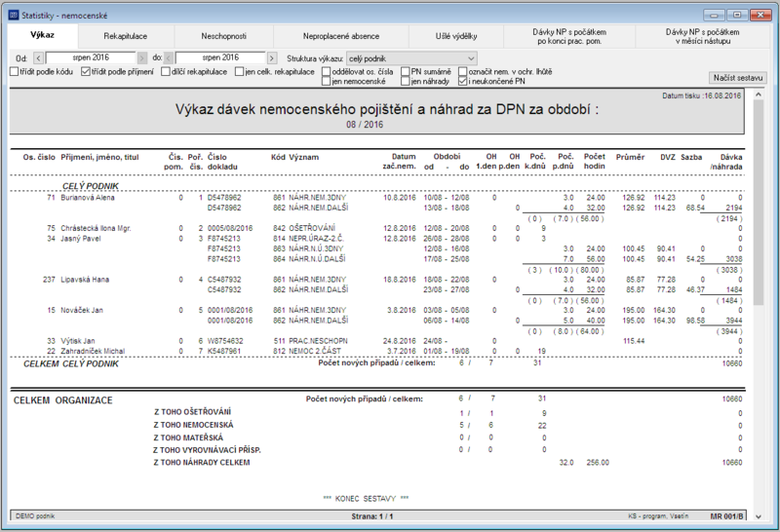Toggle i neukončené PN checkbox

462,81
